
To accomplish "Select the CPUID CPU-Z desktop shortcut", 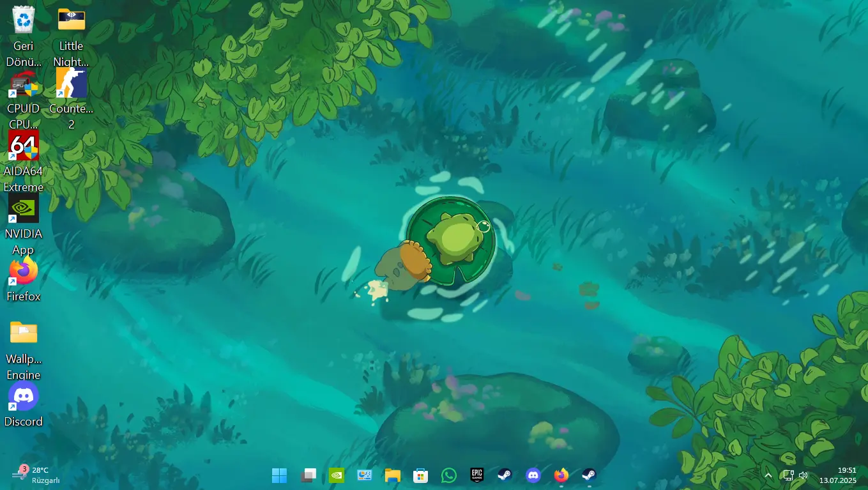I will 24,99.
